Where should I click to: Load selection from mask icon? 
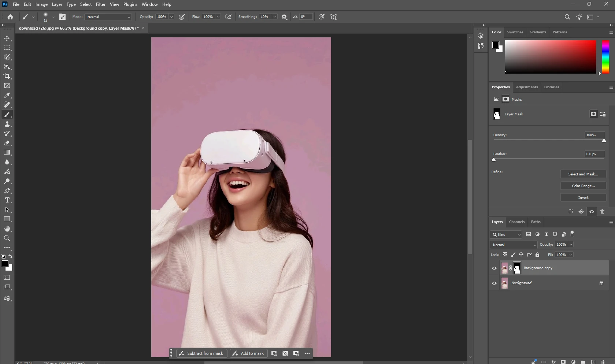[x=571, y=212]
